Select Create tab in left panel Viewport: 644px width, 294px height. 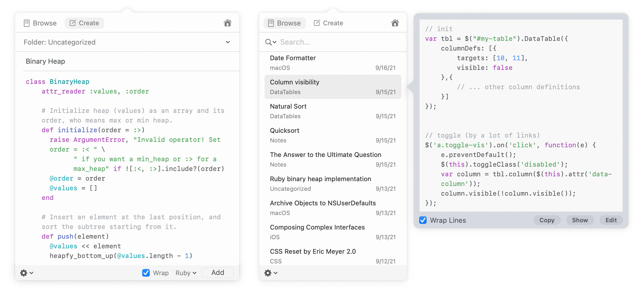pos(84,23)
